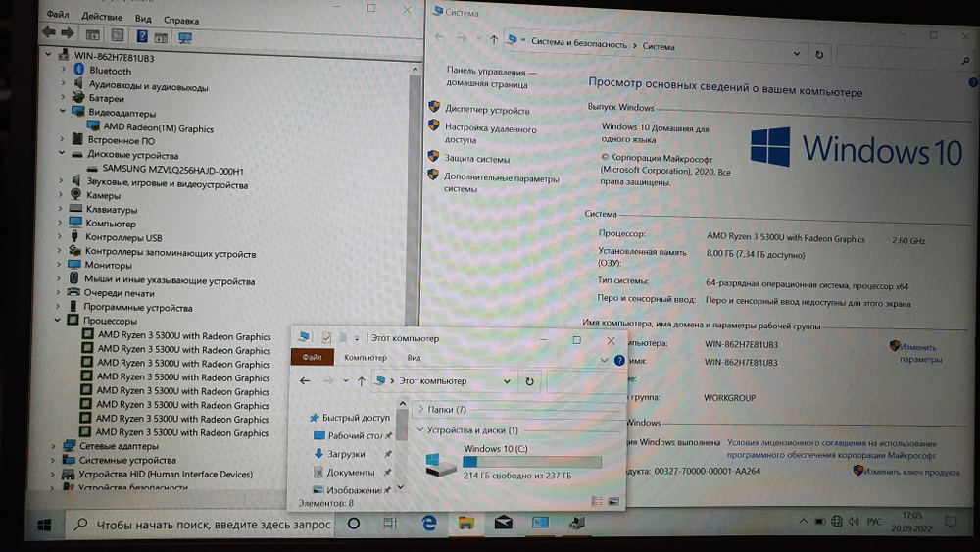Collapse Устройства и диски (1) group

420,430
